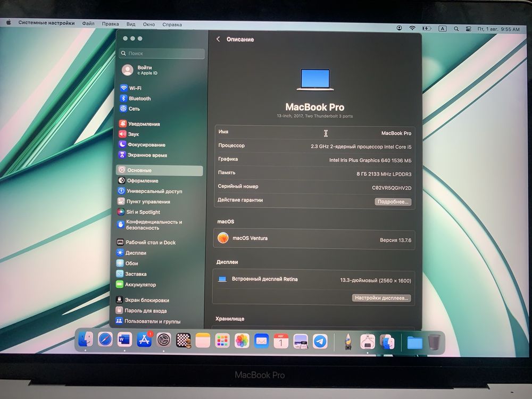This screenshot has height=399, width=532.
Task: Open the Вид menu
Action: 131,24
